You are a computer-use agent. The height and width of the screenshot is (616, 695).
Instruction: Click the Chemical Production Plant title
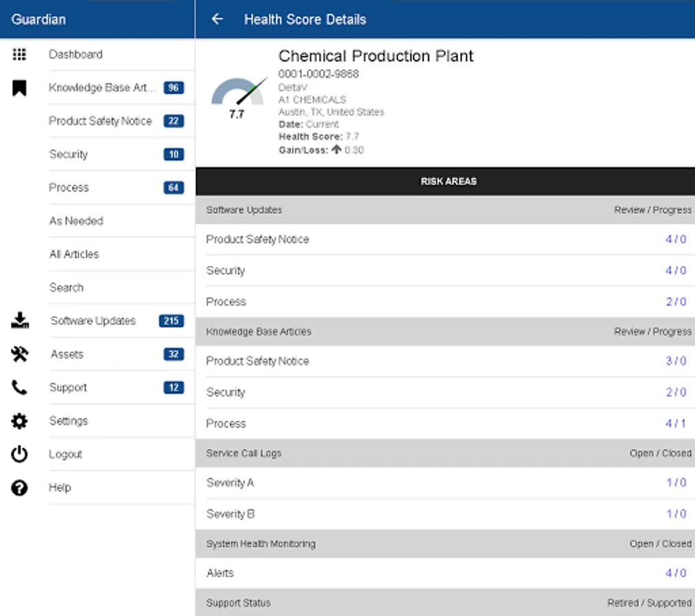[376, 56]
